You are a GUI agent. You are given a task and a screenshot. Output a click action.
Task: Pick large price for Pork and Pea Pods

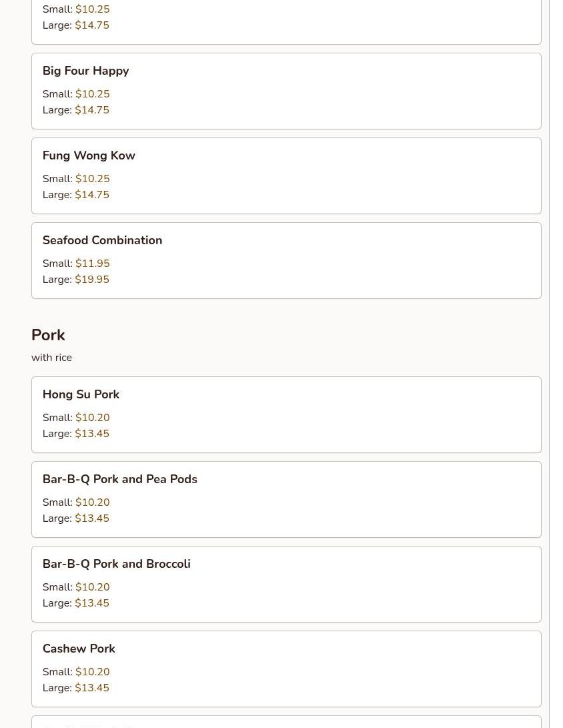tap(91, 518)
